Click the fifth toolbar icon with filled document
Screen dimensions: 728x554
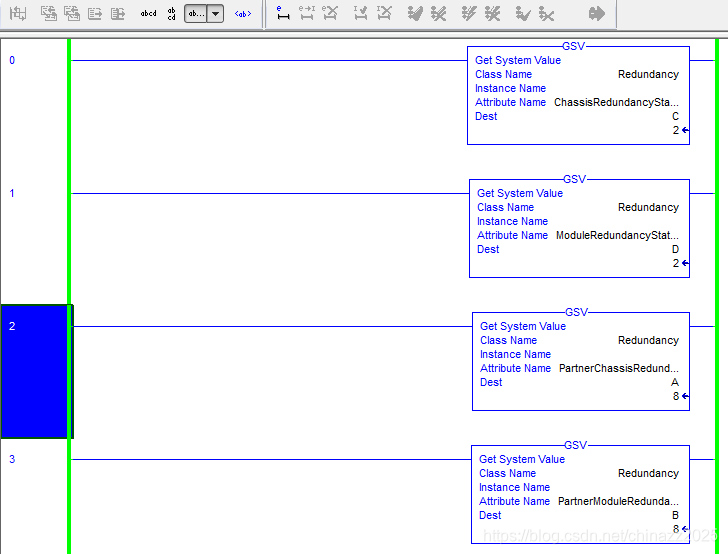tap(118, 13)
